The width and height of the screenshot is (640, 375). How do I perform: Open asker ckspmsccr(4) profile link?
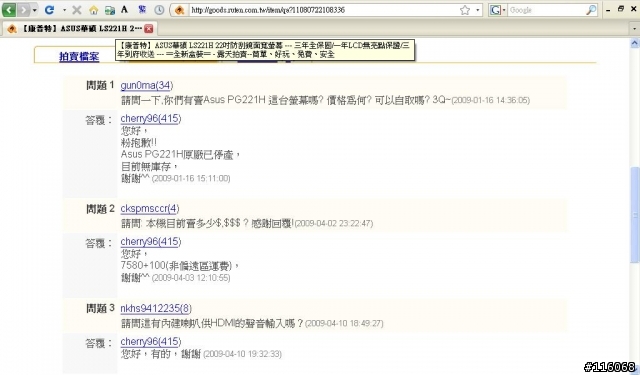(x=149, y=209)
